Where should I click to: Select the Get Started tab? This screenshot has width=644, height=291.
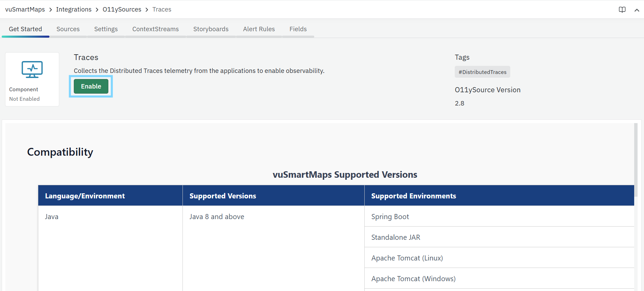click(x=25, y=29)
